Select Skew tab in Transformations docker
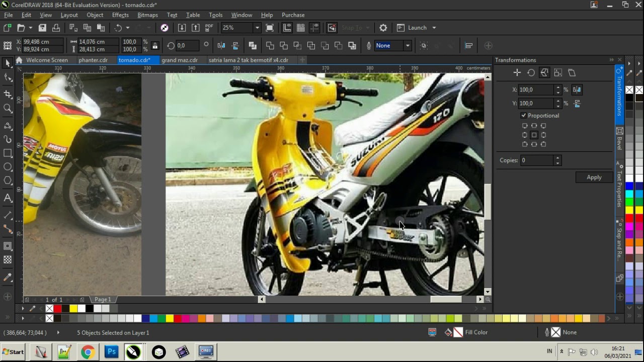The height and width of the screenshot is (362, 644). click(x=572, y=73)
